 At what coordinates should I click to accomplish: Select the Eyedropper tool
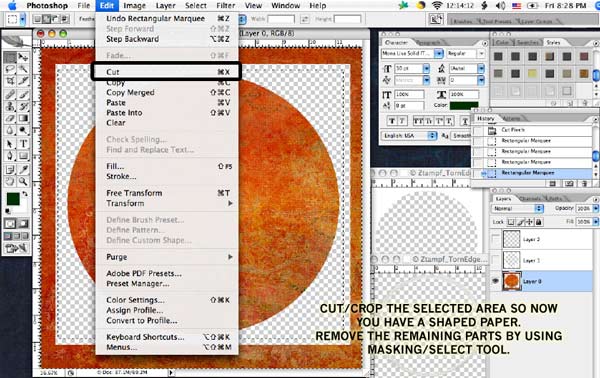pyautogui.click(x=23, y=169)
